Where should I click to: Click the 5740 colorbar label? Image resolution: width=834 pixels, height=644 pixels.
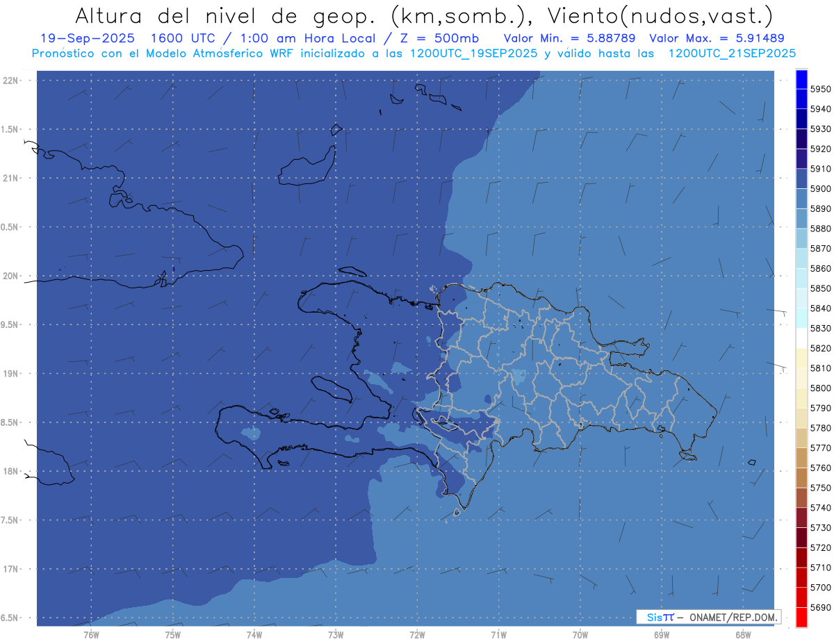(820, 508)
